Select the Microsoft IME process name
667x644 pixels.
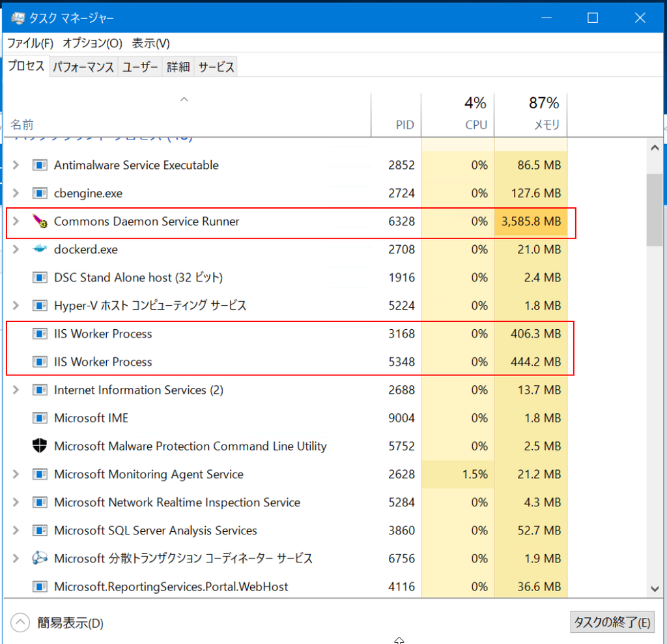(91, 418)
